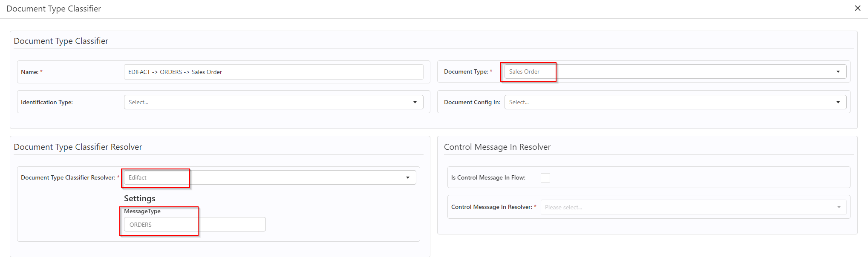Close the Document Type Classifier dialog
The height and width of the screenshot is (257, 868).
pos(857,9)
